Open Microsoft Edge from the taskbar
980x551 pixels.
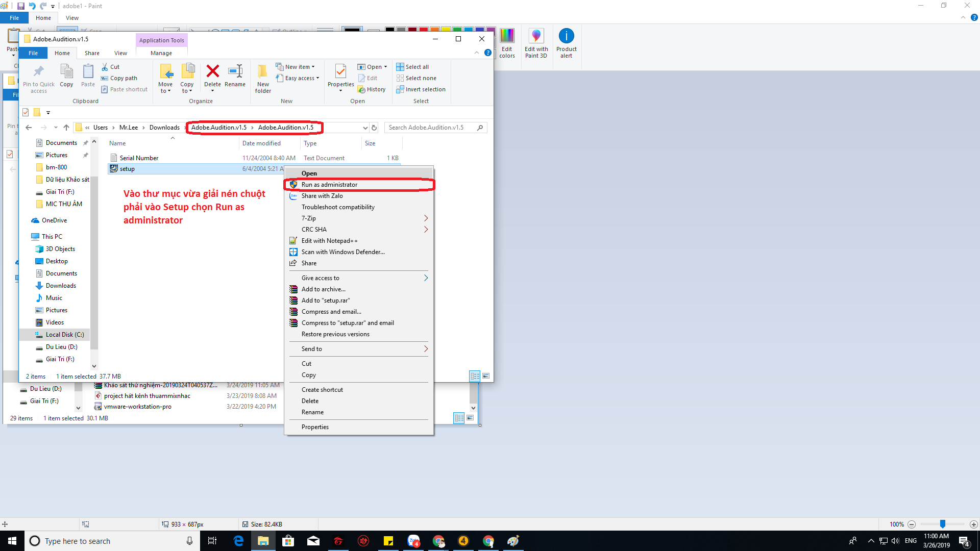pos(238,541)
